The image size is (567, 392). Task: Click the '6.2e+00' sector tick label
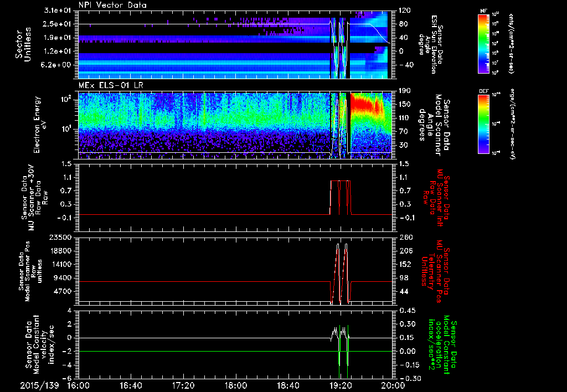tap(57, 65)
